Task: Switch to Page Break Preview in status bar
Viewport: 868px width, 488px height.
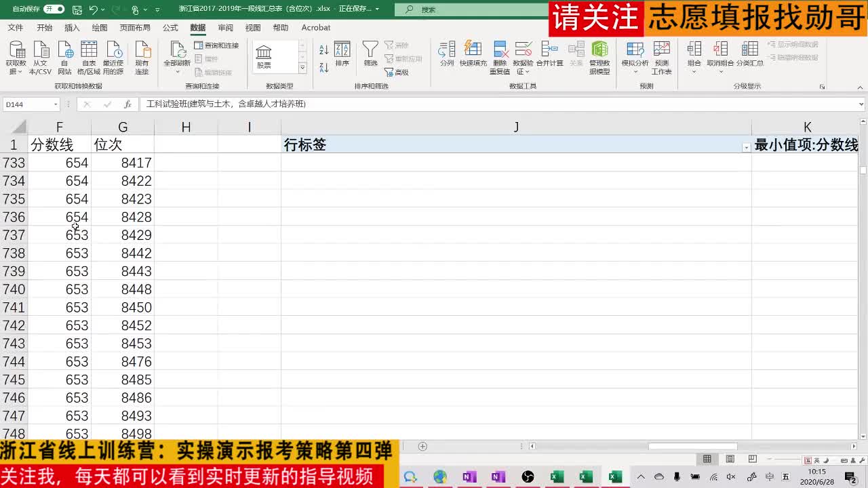Action: (x=752, y=459)
